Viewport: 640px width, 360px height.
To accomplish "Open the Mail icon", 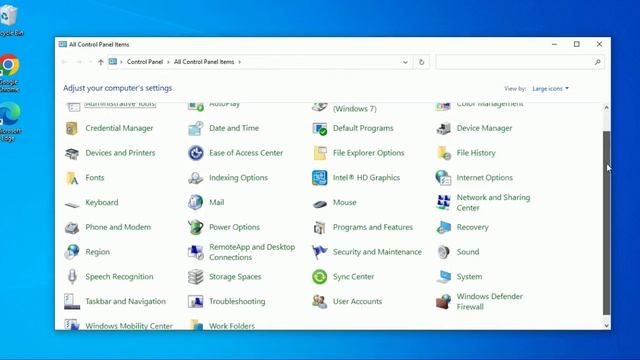I will click(196, 202).
